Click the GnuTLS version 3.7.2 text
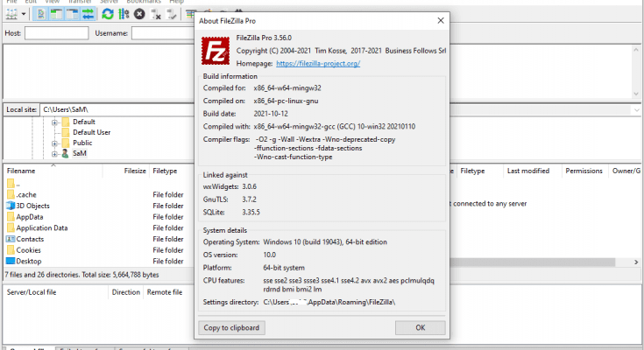 249,199
